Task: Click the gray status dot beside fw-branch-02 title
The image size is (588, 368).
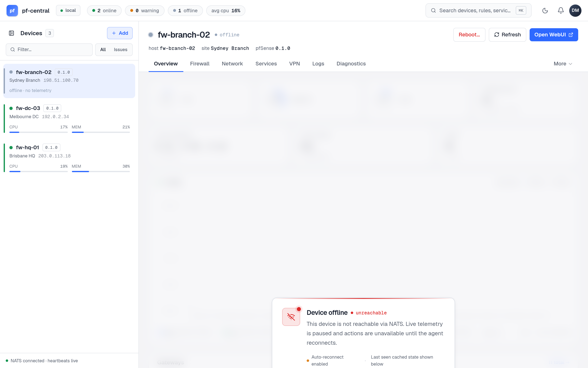Action: (151, 35)
